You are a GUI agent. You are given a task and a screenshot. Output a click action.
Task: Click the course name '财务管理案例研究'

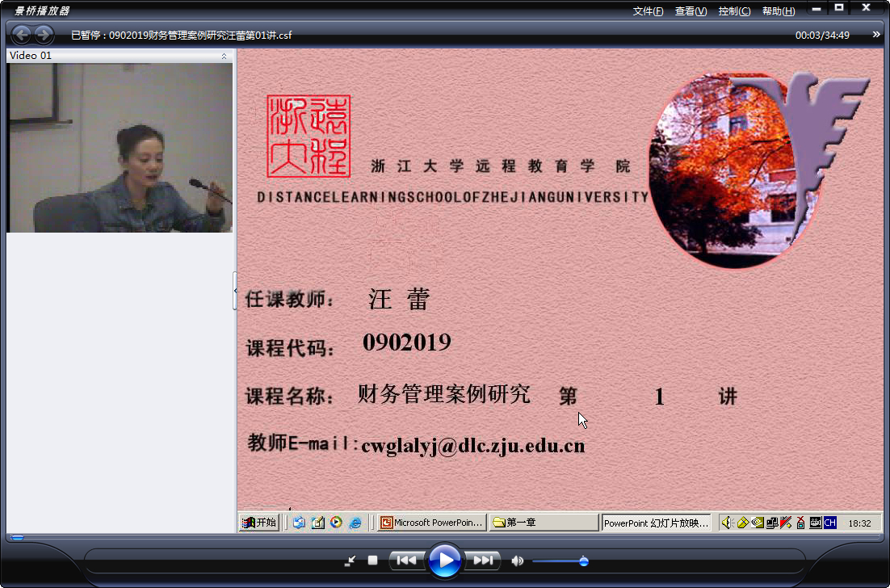tap(443, 393)
